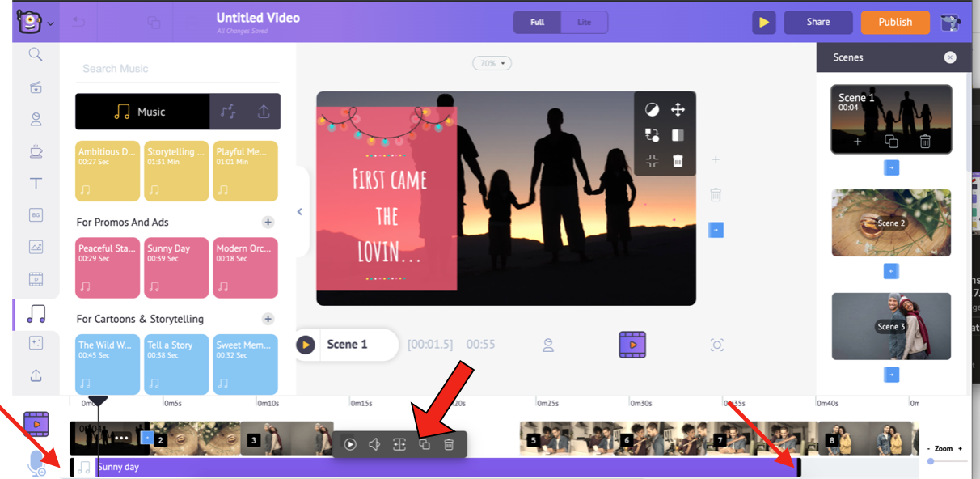
Task: Open the Text tool in sidebar
Action: coord(36,184)
